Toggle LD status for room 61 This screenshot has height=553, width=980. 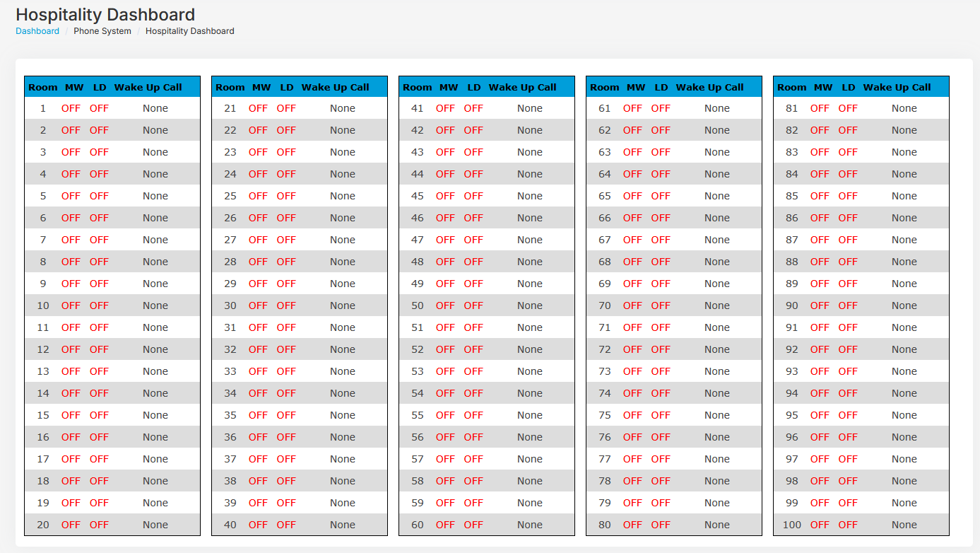tap(660, 107)
